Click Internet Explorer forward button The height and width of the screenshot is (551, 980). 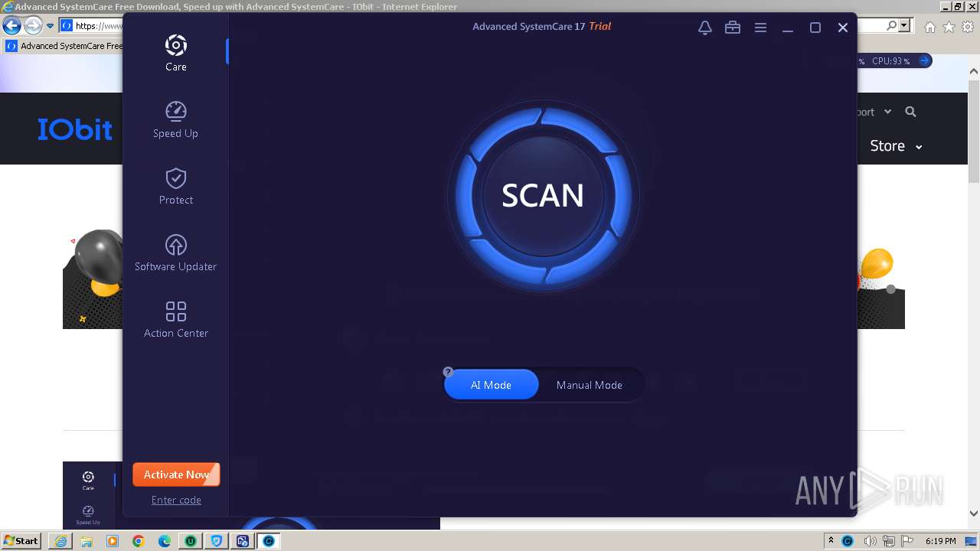coord(33,26)
